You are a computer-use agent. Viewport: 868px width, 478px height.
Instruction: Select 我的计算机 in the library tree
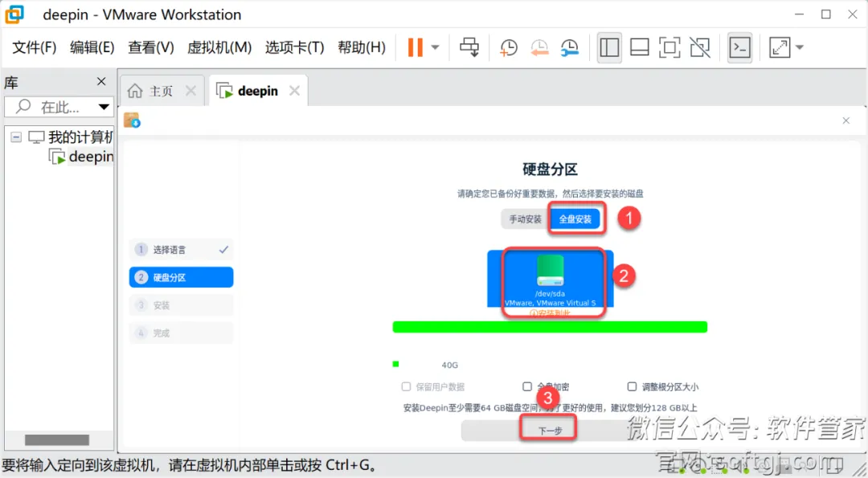point(80,137)
